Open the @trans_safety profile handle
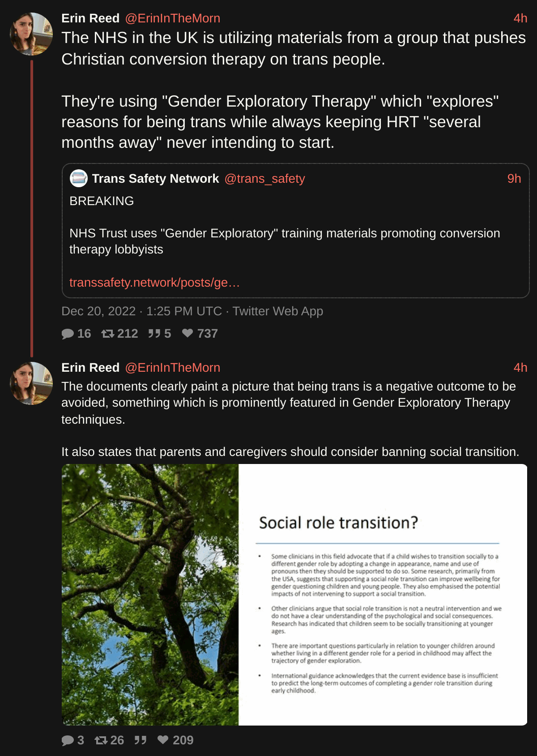Screen dimensions: 537x756 tap(264, 179)
